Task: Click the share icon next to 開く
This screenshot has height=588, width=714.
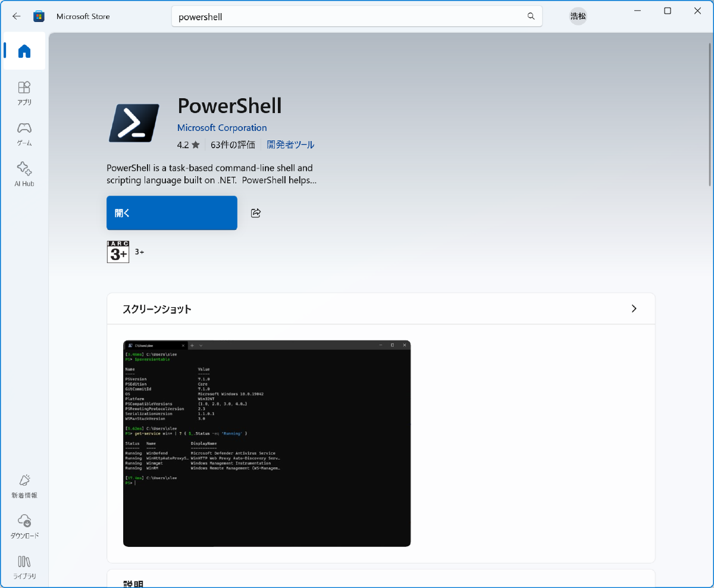Action: [x=255, y=212]
